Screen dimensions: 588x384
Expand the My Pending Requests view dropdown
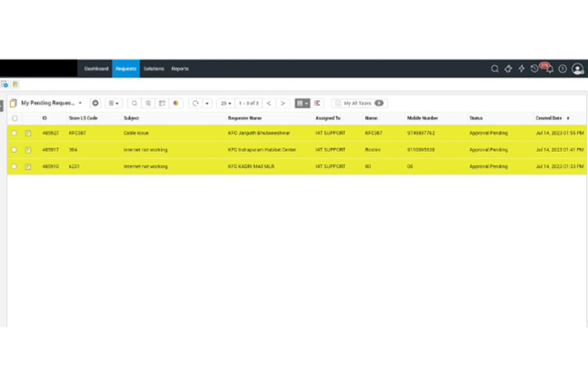pos(80,103)
